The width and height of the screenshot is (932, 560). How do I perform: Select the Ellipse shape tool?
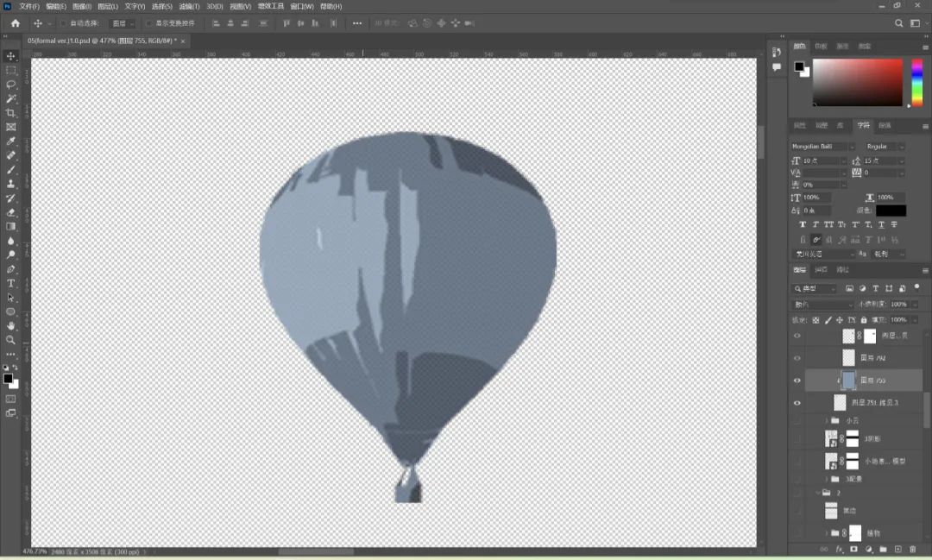pos(10,311)
